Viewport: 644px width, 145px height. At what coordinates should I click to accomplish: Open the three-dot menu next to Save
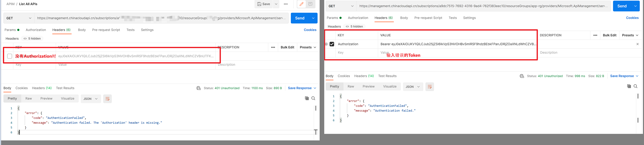tap(286, 4)
